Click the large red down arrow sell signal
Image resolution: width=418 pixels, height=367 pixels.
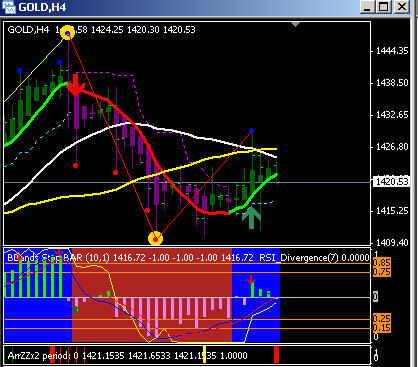click(76, 85)
